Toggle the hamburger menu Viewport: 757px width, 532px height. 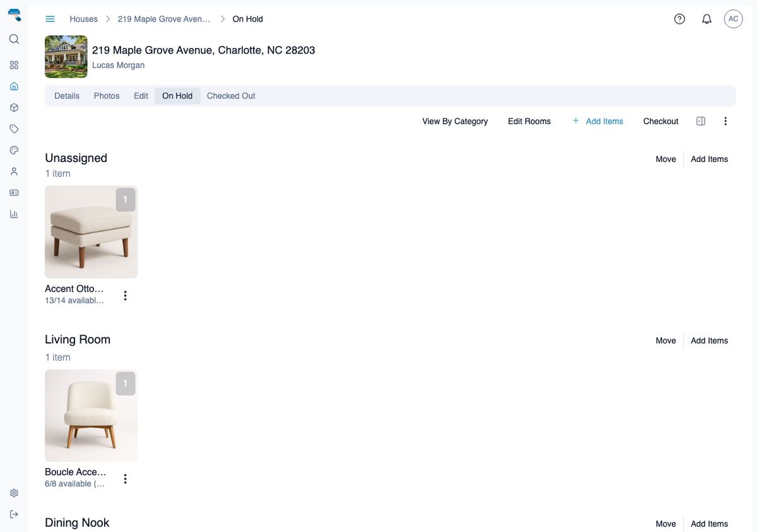[x=50, y=19]
